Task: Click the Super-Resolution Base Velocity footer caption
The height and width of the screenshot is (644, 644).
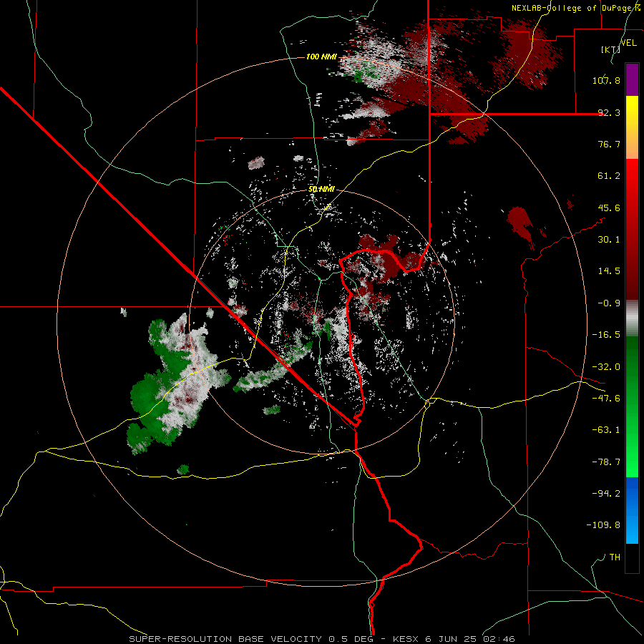Action: click(x=321, y=639)
